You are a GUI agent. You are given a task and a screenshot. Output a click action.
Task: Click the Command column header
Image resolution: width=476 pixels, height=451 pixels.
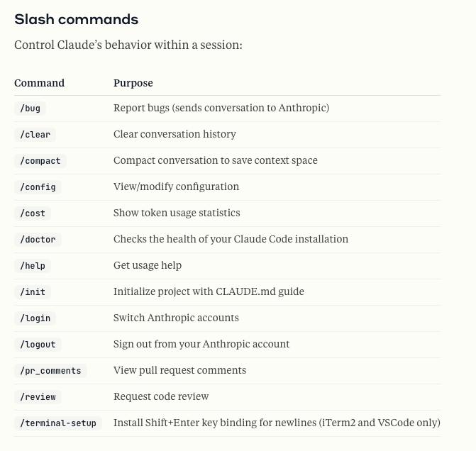click(39, 83)
